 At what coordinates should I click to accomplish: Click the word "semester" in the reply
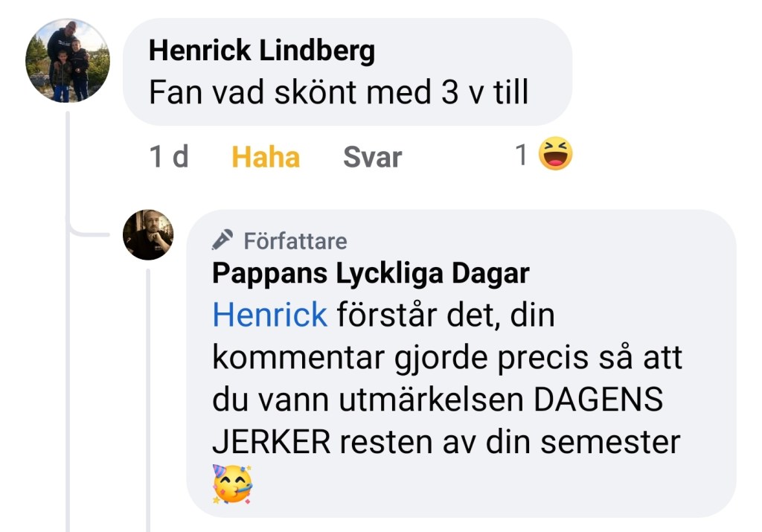[x=610, y=442]
